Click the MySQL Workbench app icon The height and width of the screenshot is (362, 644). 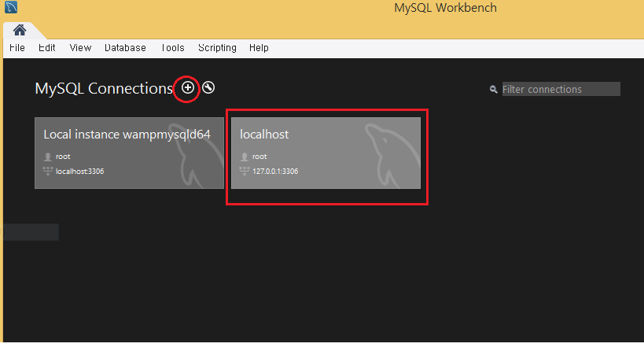coord(11,7)
